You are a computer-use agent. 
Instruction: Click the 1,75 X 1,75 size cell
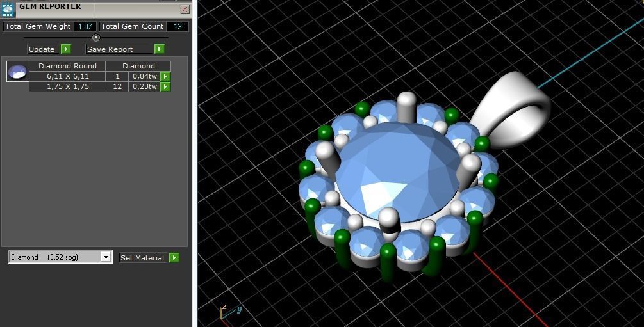67,86
